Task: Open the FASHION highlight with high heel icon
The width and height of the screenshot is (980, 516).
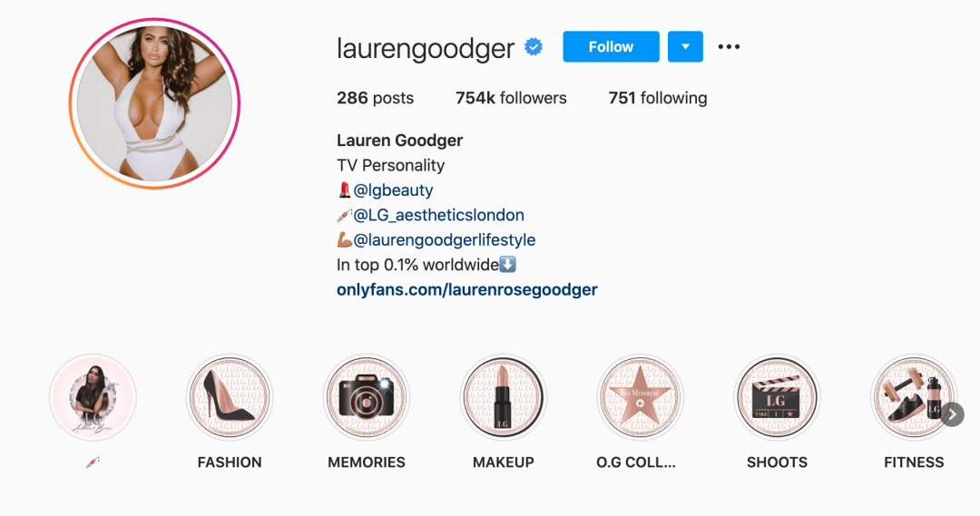Action: tap(230, 397)
